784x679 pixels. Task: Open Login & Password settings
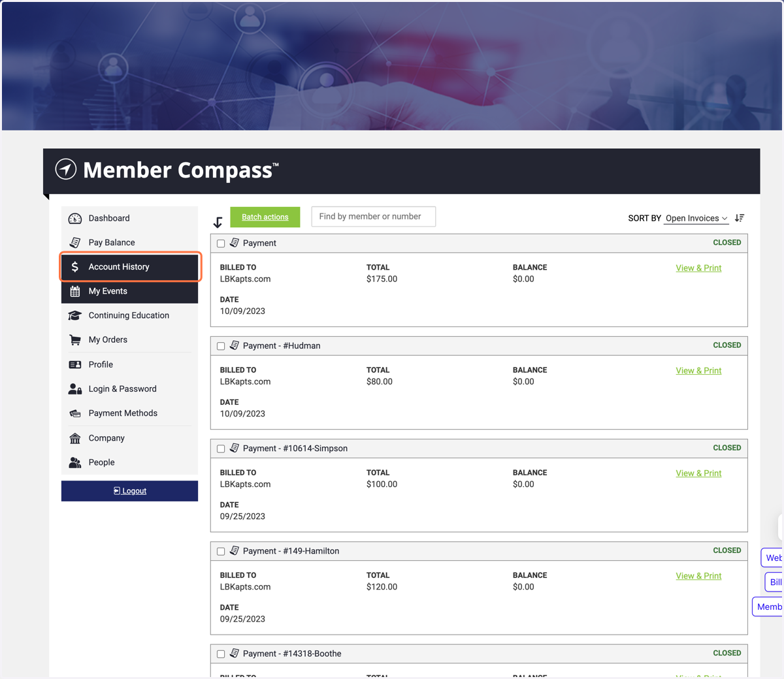point(129,389)
